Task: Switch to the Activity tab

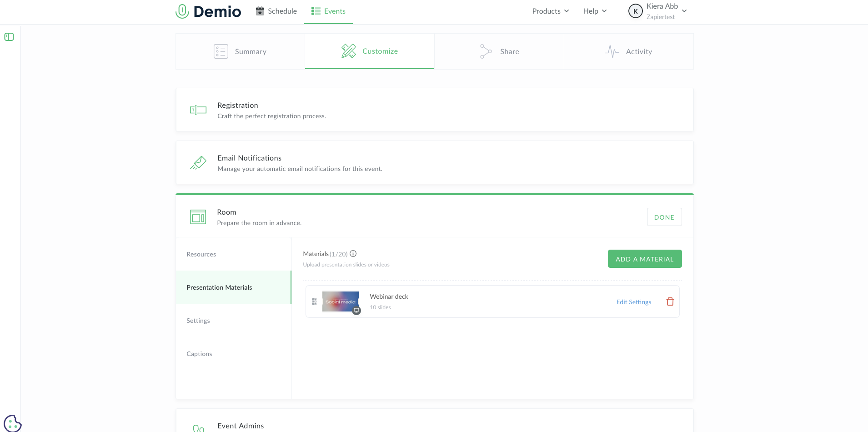Action: pyautogui.click(x=629, y=51)
